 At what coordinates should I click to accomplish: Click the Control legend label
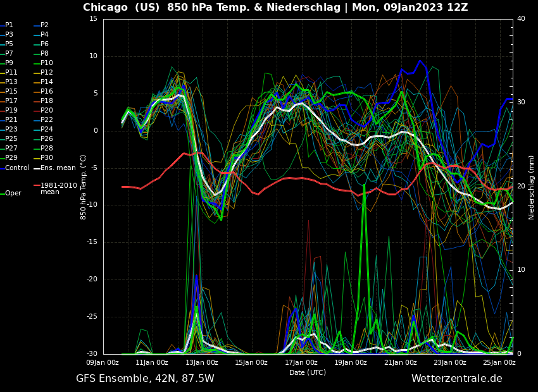pos(17,168)
